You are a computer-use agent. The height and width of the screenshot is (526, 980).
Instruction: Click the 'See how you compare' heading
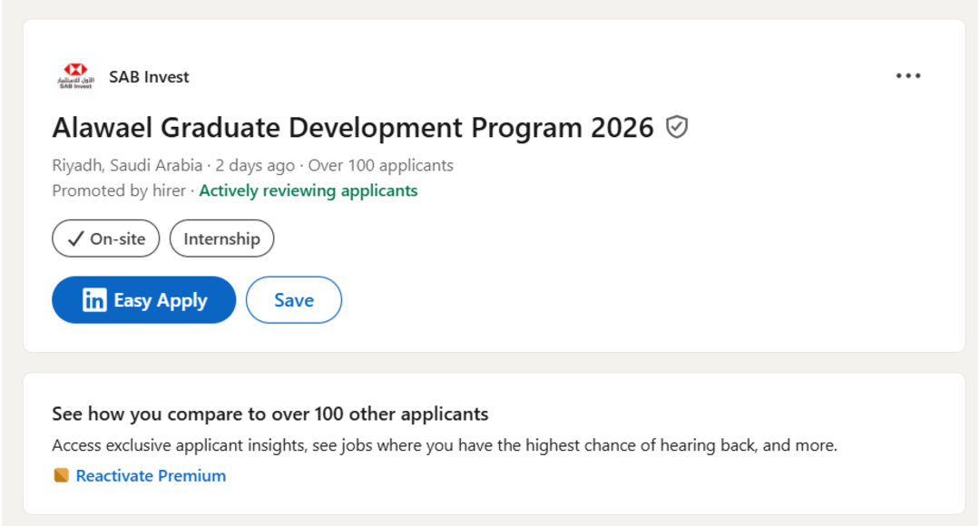(x=270, y=414)
